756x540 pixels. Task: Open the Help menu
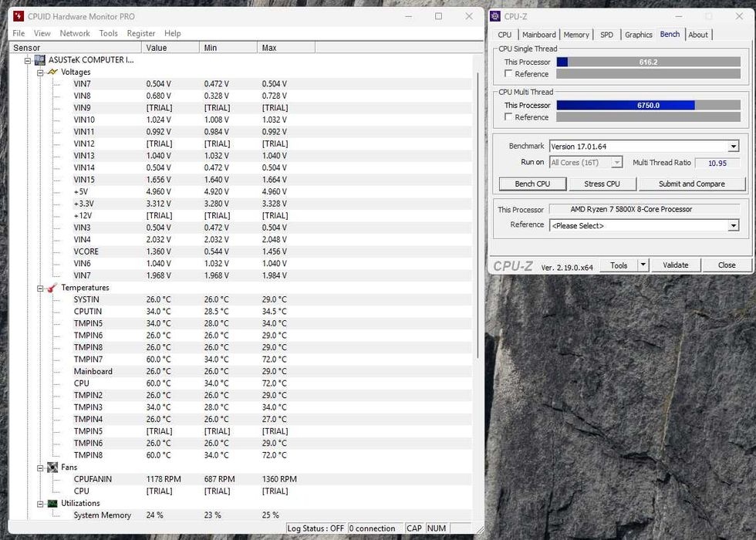[173, 33]
